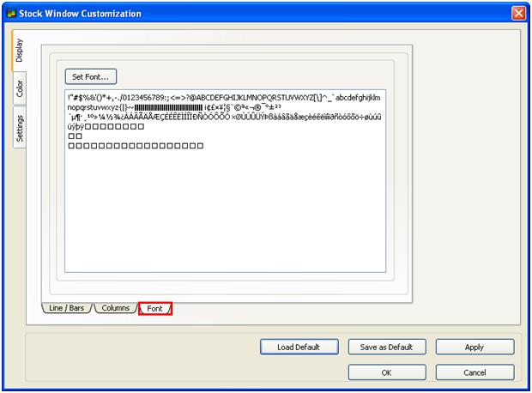Image resolution: width=532 pixels, height=393 pixels.
Task: Click the Stock Window Customization title bar icon
Action: click(x=10, y=13)
